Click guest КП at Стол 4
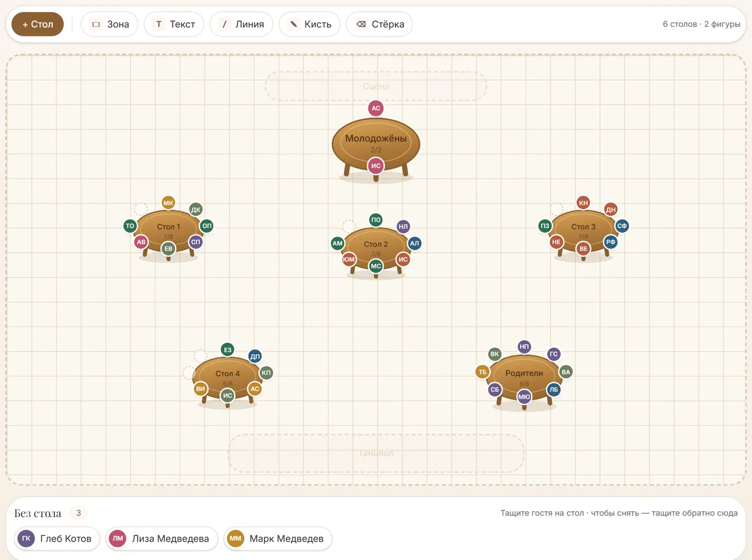The image size is (752, 560). pos(266,373)
